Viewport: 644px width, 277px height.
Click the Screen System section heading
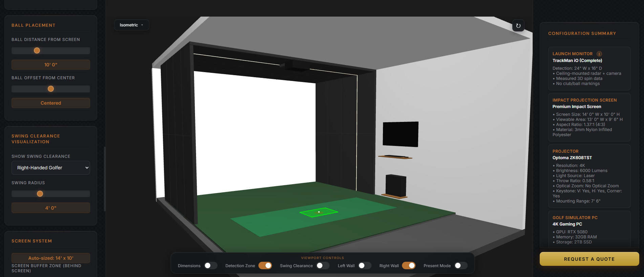pos(32,241)
